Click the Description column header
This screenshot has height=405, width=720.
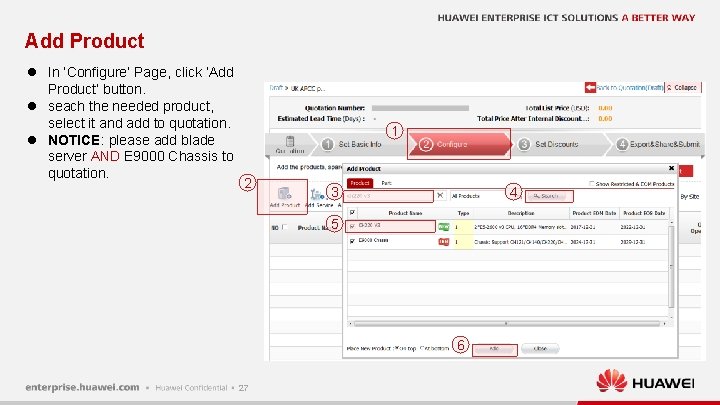pos(521,213)
